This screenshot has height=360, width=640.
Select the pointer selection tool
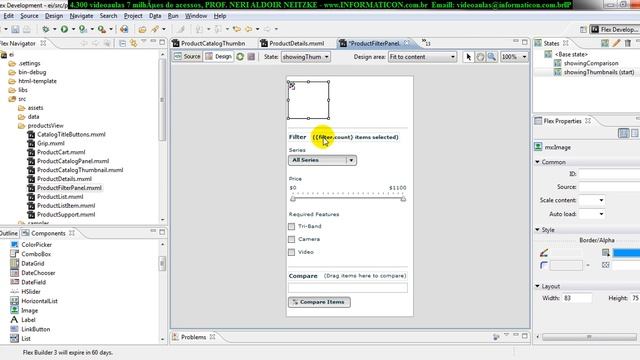click(x=469, y=57)
